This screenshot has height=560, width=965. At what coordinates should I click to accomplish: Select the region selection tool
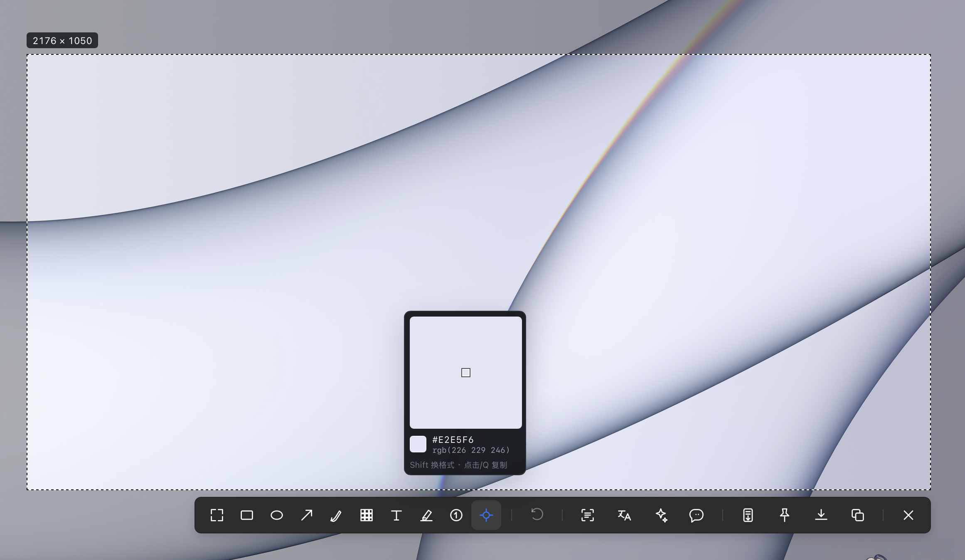217,515
